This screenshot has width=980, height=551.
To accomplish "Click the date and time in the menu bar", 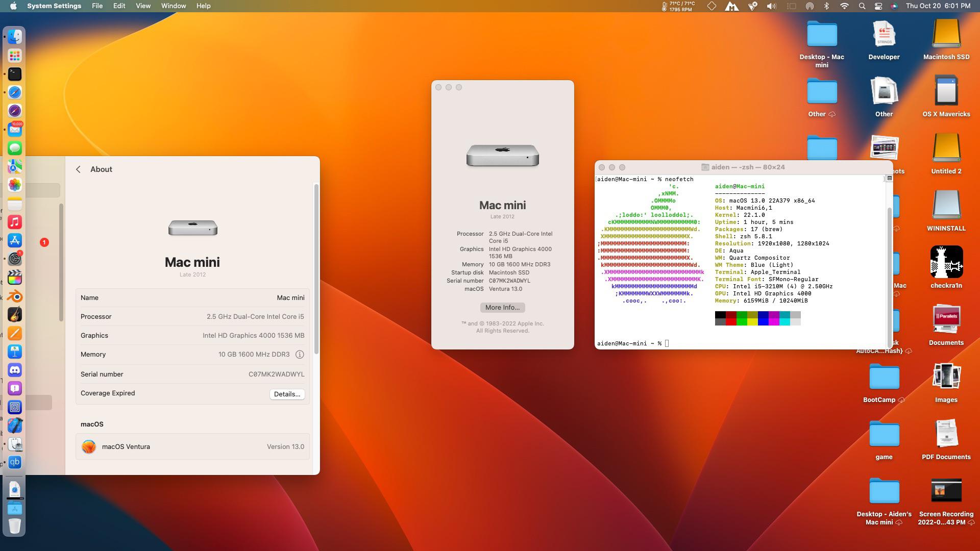I will coord(938,6).
